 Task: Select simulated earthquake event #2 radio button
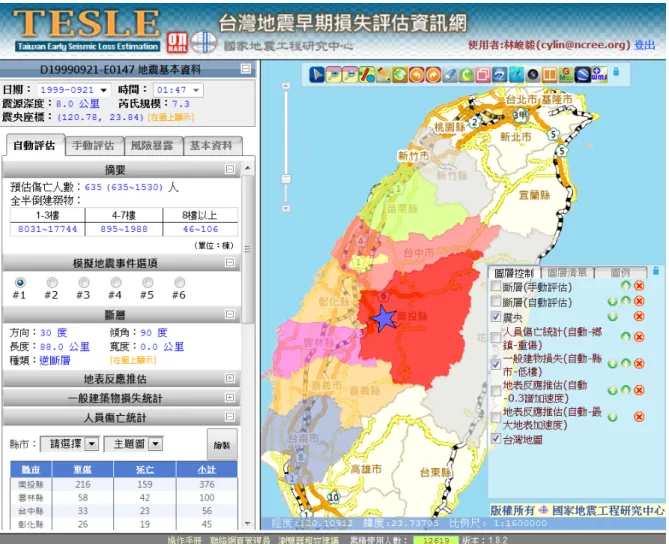(x=52, y=282)
